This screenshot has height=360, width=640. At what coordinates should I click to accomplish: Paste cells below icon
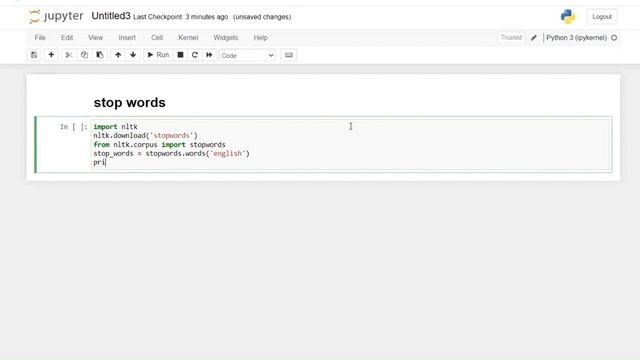tap(100, 55)
